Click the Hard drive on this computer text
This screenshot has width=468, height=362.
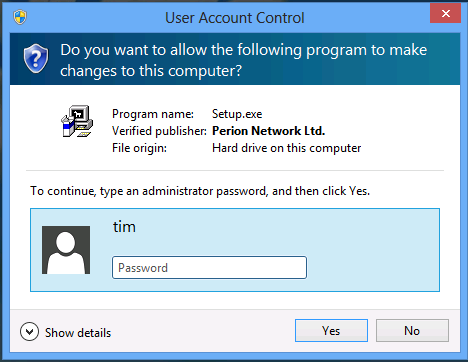[287, 148]
